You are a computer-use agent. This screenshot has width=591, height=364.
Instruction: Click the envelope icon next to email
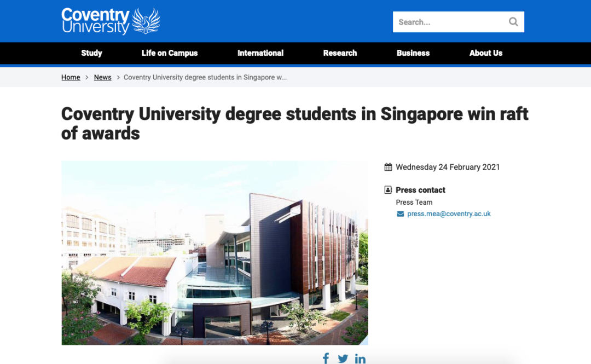(400, 214)
